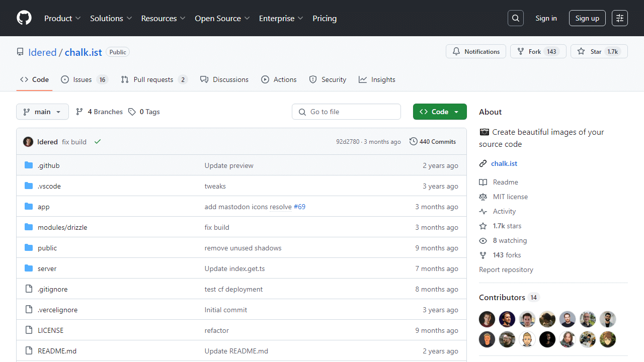
Task: Click the .vercelignore file icon
Action: tap(29, 310)
